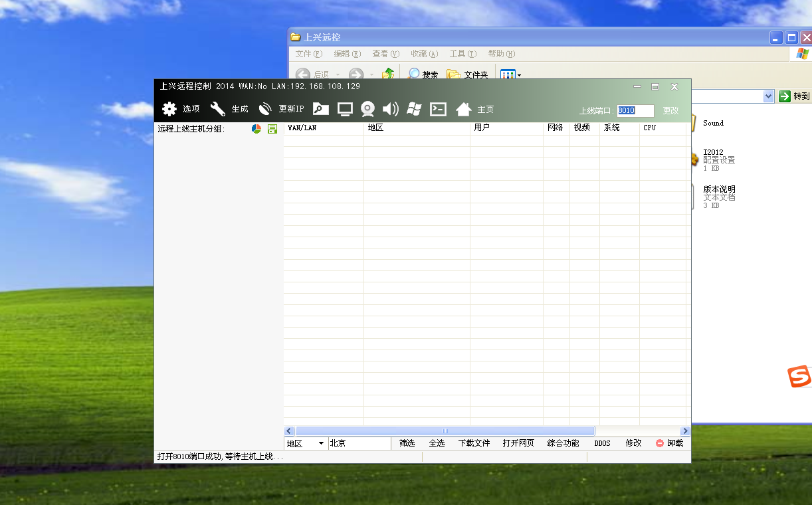Click the 更改 port change button
The width and height of the screenshot is (812, 505).
pyautogui.click(x=670, y=111)
